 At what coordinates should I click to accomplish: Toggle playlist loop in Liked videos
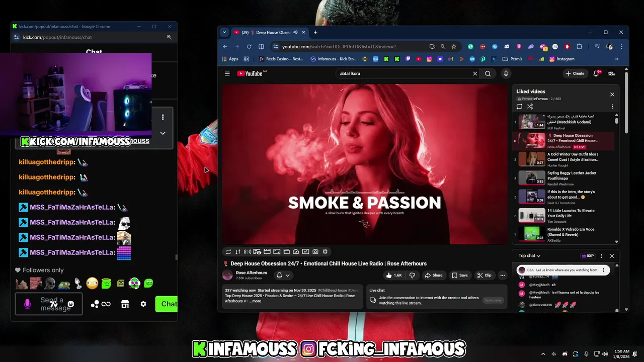pos(519,107)
